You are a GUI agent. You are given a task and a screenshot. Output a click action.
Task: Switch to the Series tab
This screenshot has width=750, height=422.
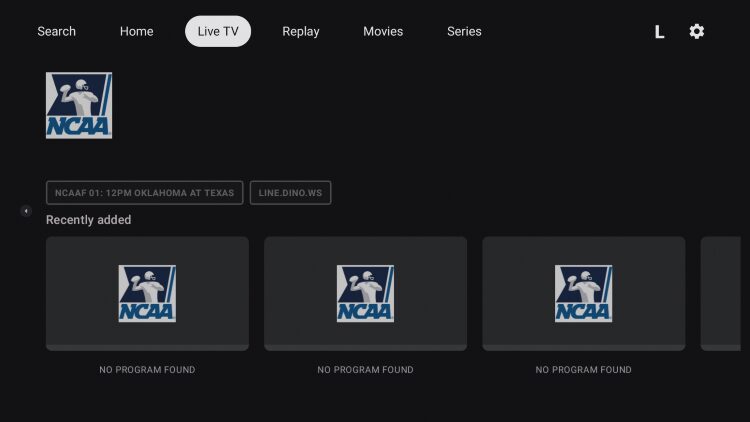tap(464, 32)
